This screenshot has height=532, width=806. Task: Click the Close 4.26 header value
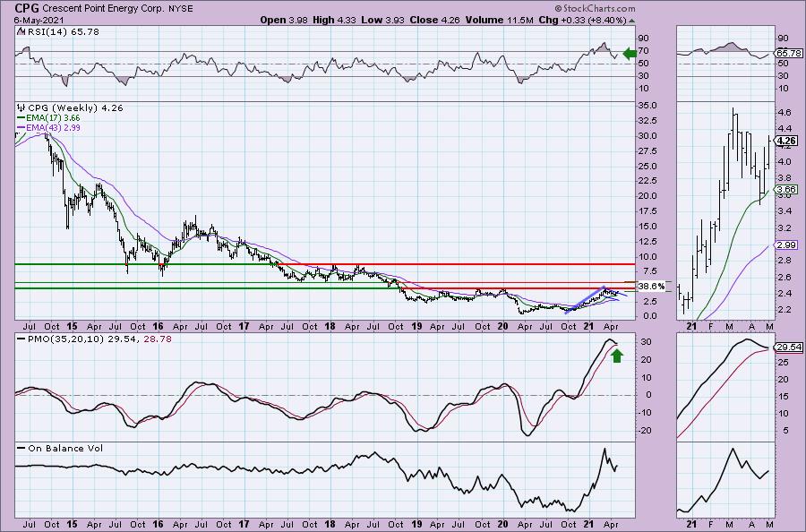[435, 20]
